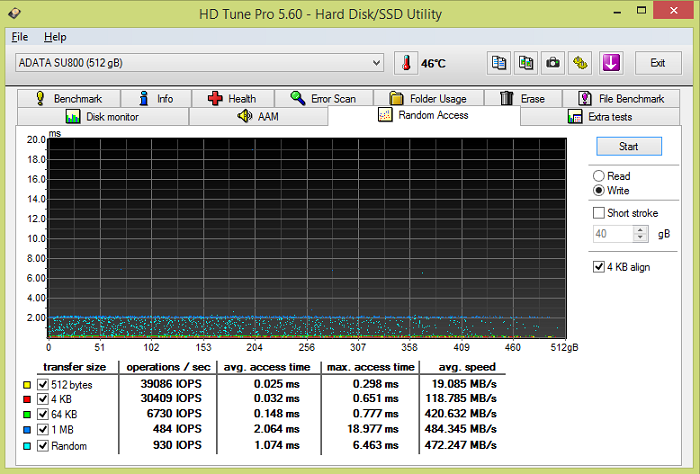Image resolution: width=700 pixels, height=474 pixels.
Task: Click red 4 KB color swatch
Action: pos(27,399)
